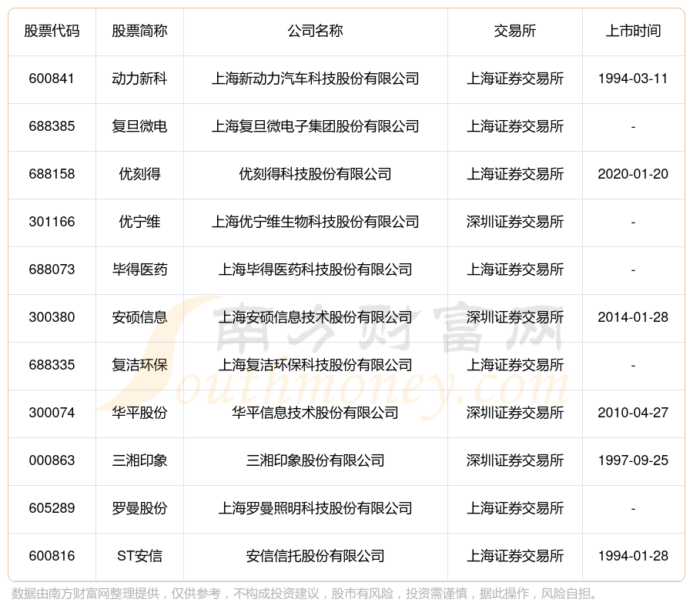Select stock code 600841
The image size is (693, 616).
tap(52, 79)
